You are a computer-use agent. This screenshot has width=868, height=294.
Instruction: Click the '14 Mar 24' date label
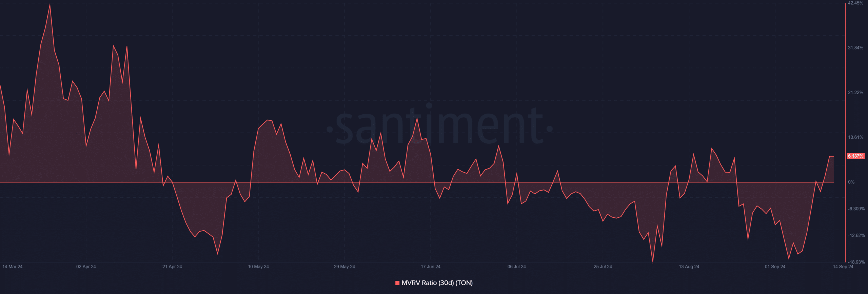13,267
